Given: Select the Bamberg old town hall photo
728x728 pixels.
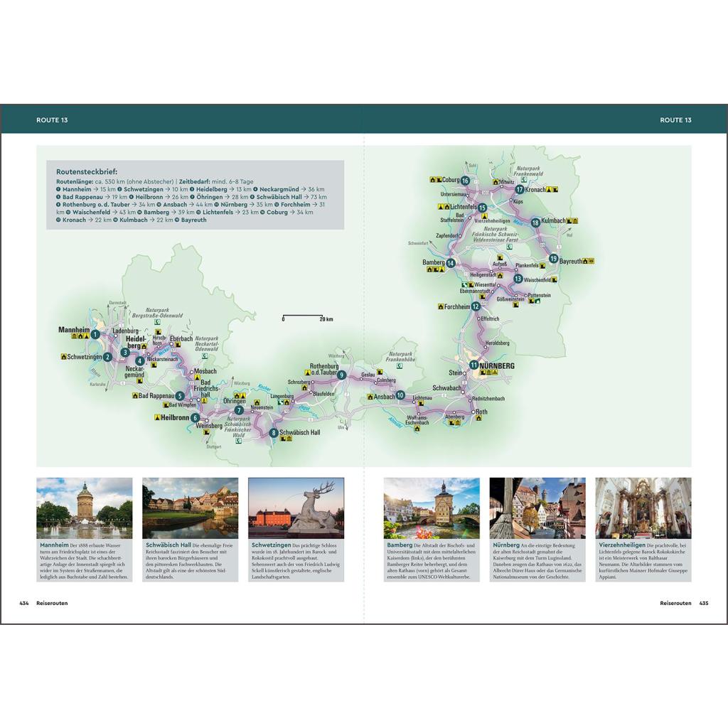Looking at the screenshot, I should 432,508.
